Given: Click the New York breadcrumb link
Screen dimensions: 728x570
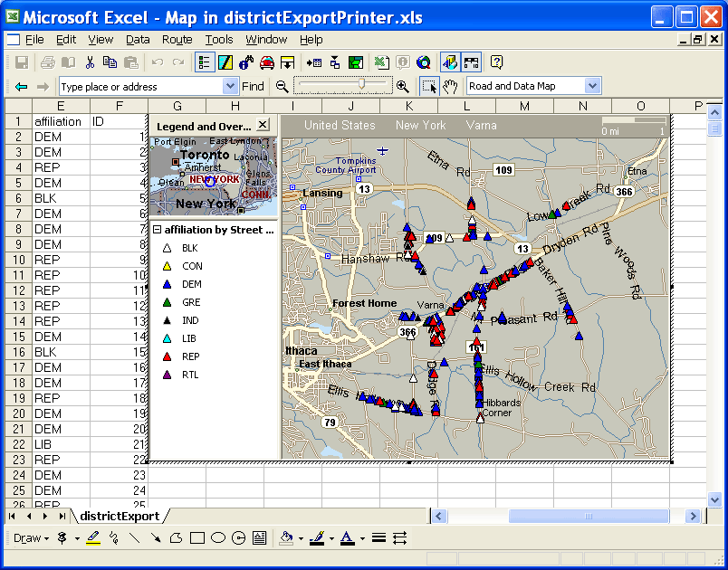Looking at the screenshot, I should point(420,126).
